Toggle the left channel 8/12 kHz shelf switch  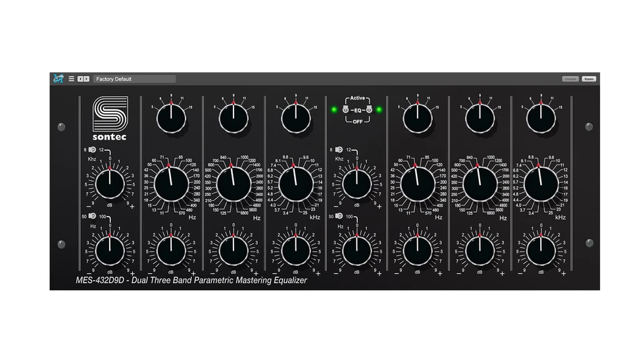click(x=92, y=149)
